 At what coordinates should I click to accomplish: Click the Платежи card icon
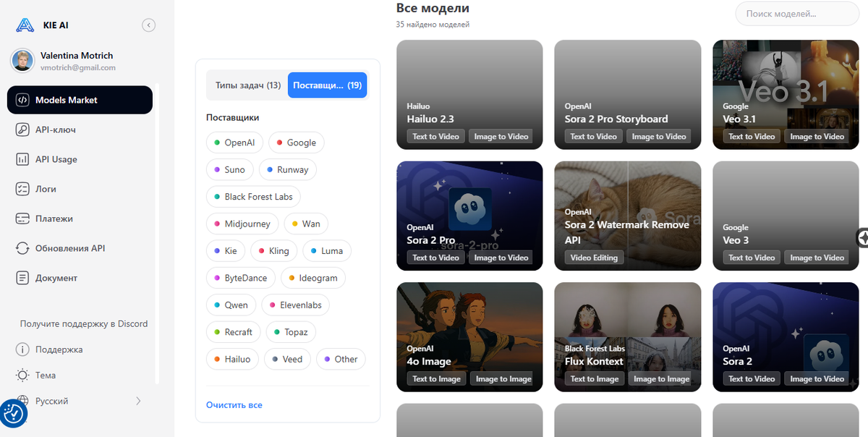(x=22, y=218)
